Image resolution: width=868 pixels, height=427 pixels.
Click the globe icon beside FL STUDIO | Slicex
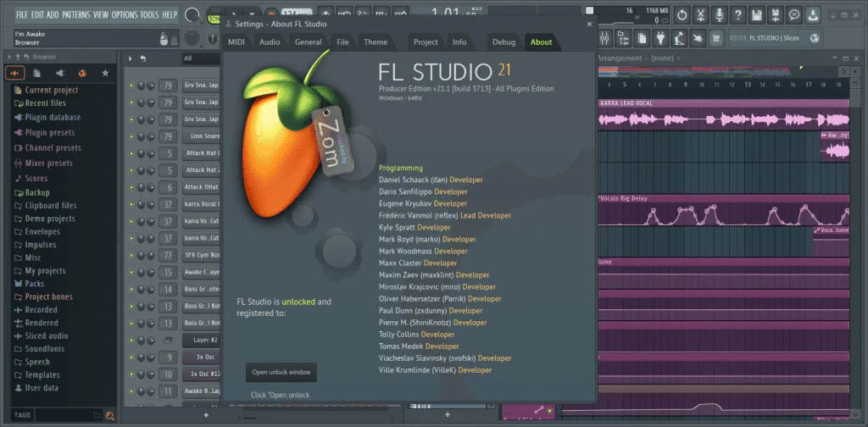(x=815, y=38)
